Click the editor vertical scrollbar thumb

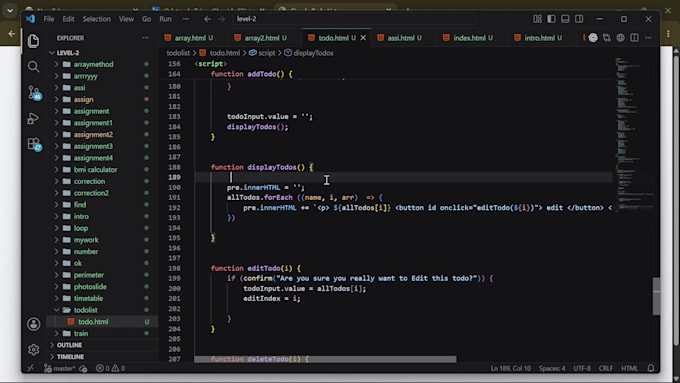656,296
